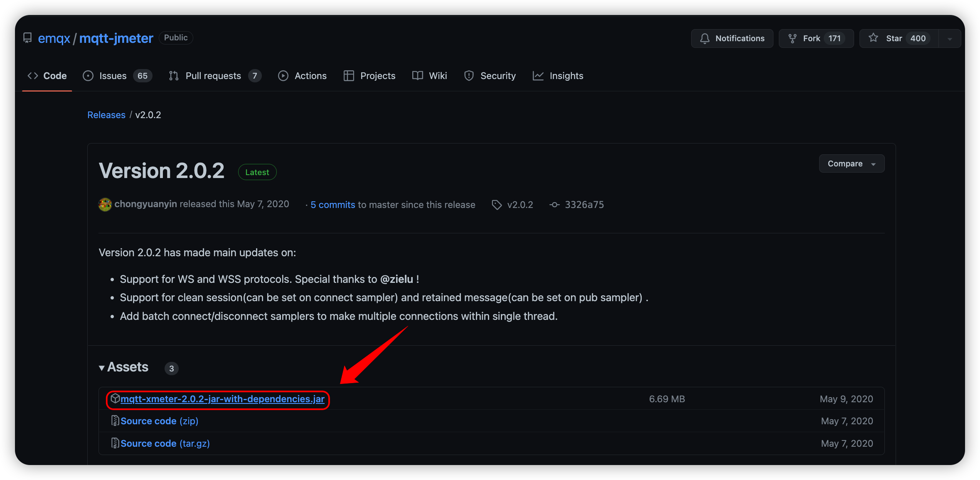Click the repository icon beside emqx
Image resolution: width=980 pixels, height=480 pixels.
27,38
